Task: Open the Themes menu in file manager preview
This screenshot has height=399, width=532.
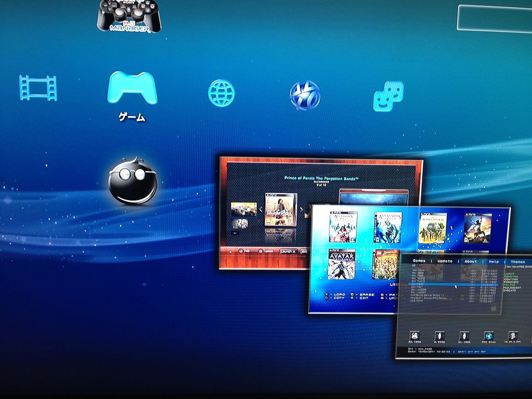Action: click(517, 262)
